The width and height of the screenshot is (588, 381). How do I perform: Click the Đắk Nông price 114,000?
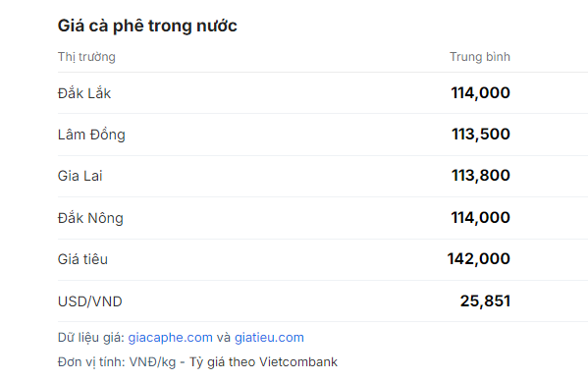coord(480,217)
